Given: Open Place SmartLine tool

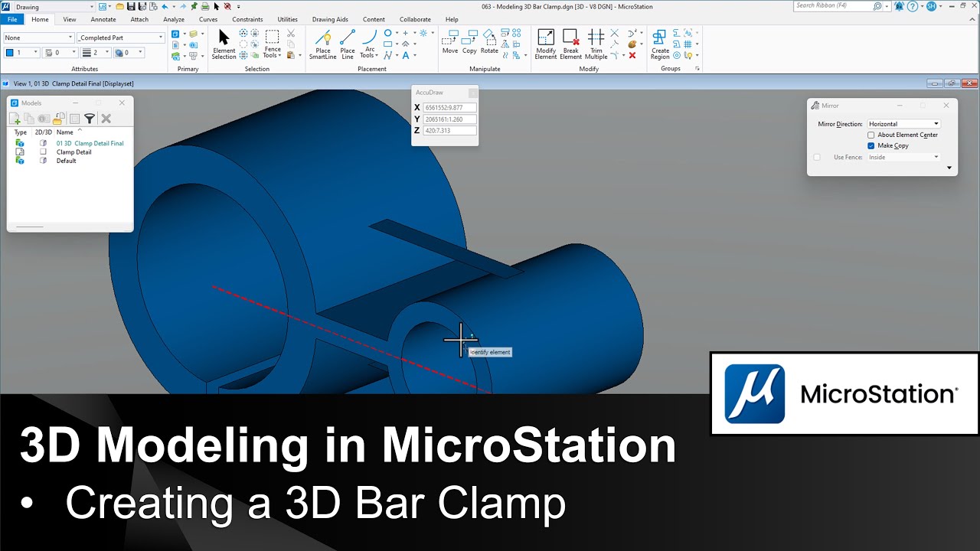Looking at the screenshot, I should [323, 44].
